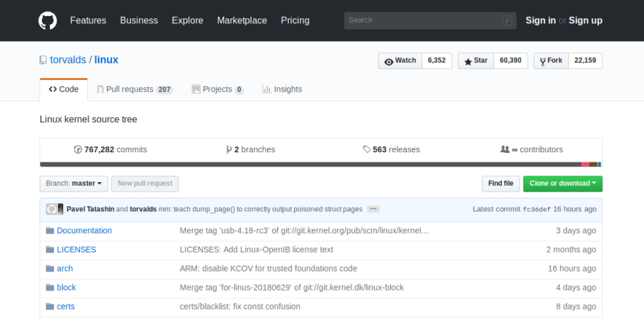Image resolution: width=644 pixels, height=319 pixels.
Task: Click the Fork button
Action: 551,61
